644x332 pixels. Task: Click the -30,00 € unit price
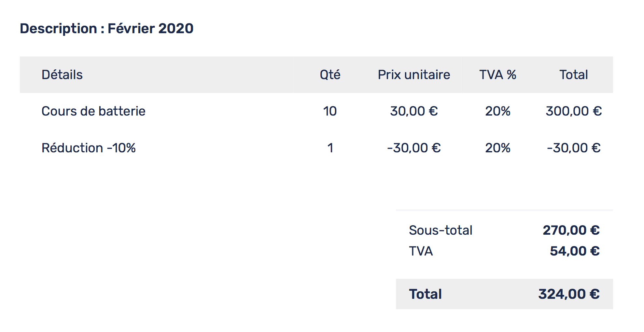coord(414,148)
